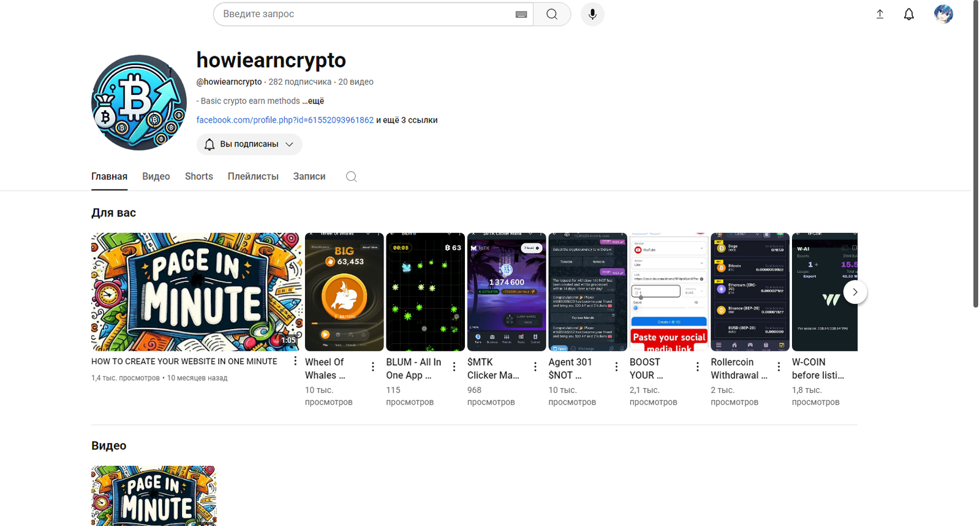This screenshot has height=526, width=980.
Task: Open options menu for Wheel Of Whales video
Action: [x=373, y=367]
